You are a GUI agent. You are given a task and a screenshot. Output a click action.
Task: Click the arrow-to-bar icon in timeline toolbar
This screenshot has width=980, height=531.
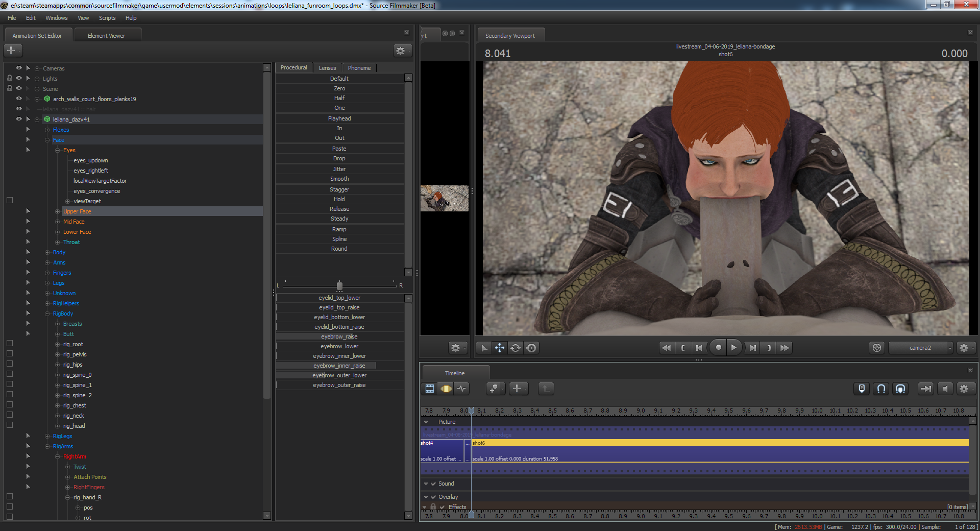click(925, 389)
